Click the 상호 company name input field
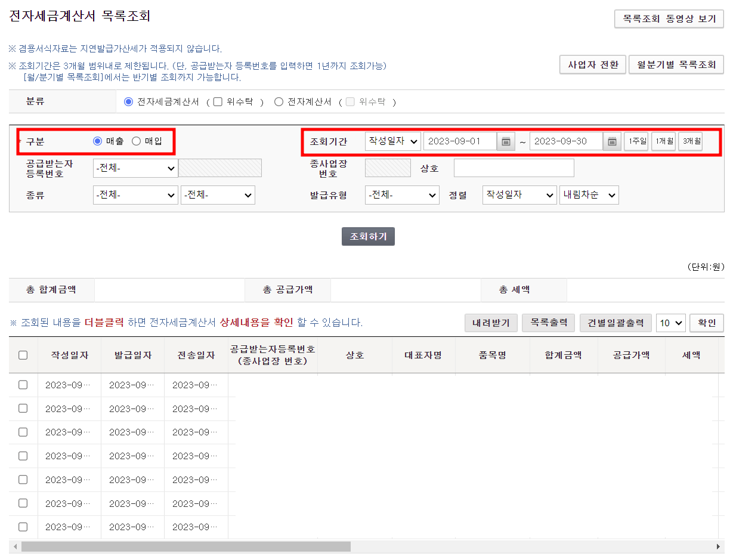733x560 pixels. coord(513,168)
